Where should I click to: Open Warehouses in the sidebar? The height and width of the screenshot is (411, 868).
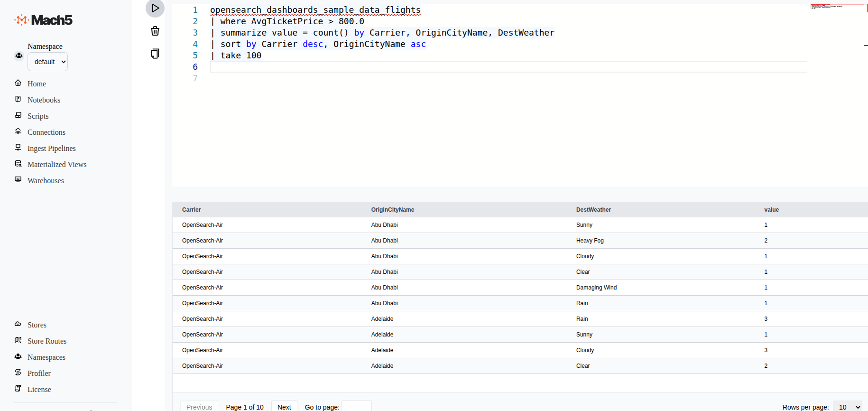(x=46, y=181)
